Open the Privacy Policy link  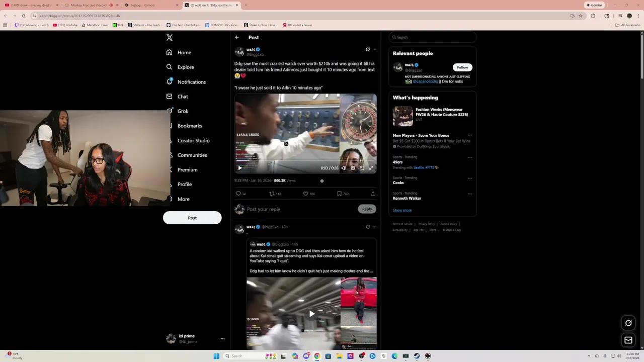click(426, 224)
